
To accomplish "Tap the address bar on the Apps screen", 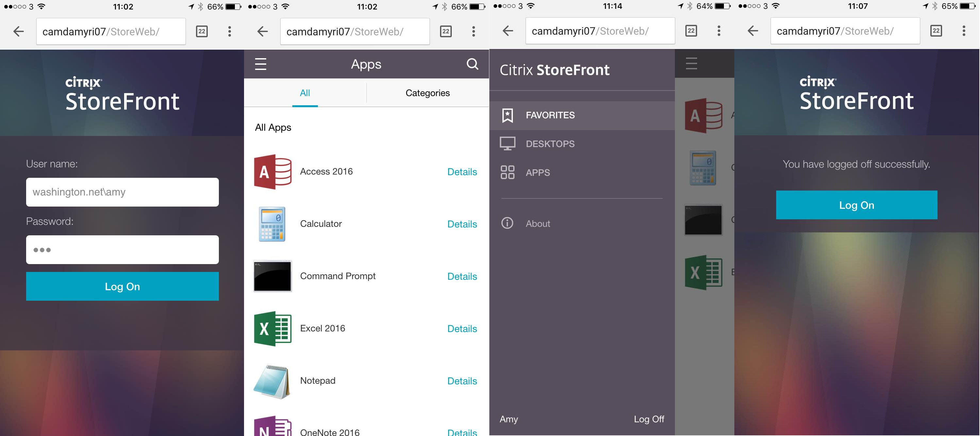I will point(355,31).
